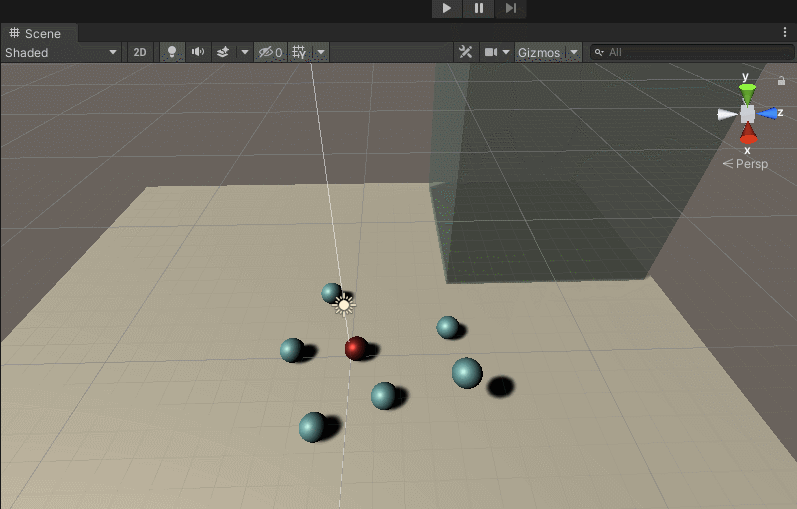Image resolution: width=797 pixels, height=509 pixels.
Task: Open the scene camera settings icon
Action: point(491,52)
